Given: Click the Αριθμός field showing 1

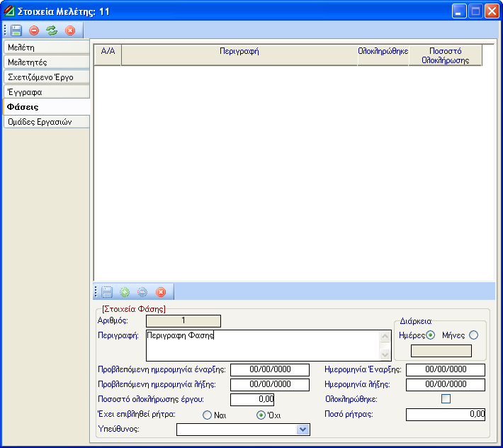Looking at the screenshot, I should coord(183,321).
